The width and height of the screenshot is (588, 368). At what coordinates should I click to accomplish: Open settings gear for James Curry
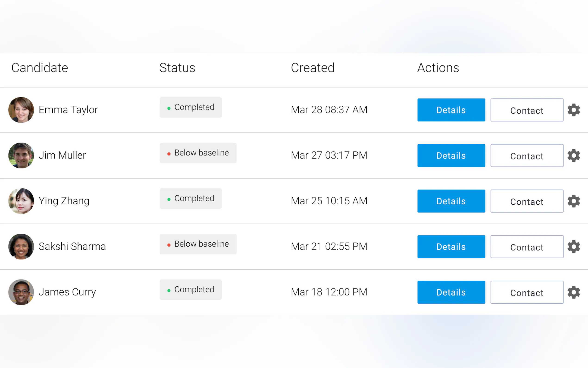573,292
